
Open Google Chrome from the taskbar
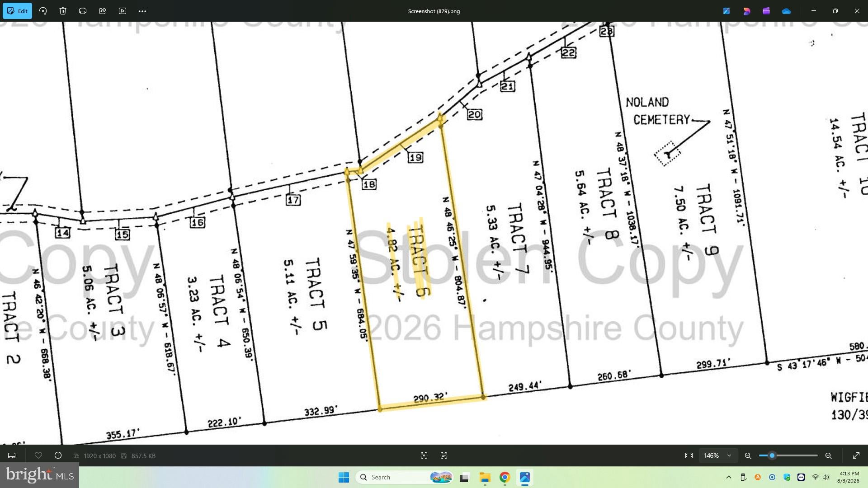pos(505,477)
